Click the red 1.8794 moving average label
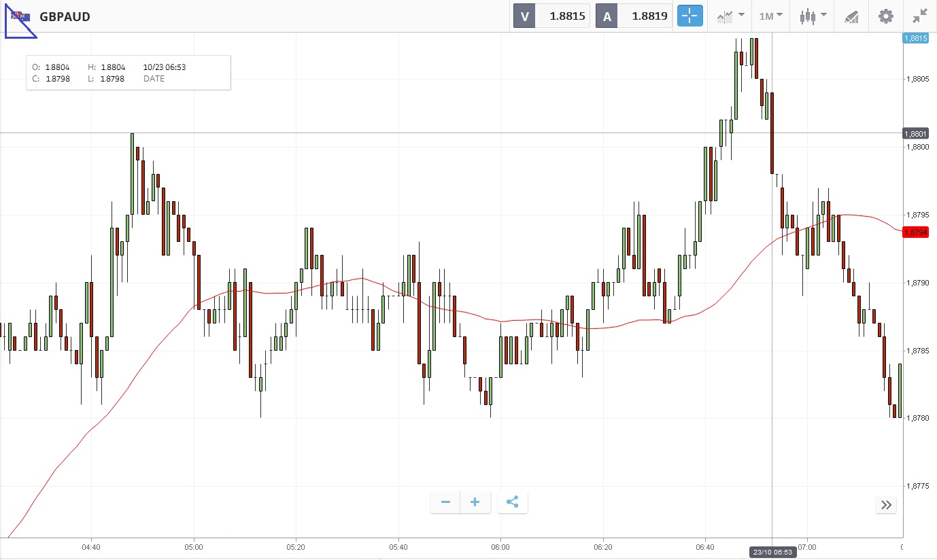 (x=915, y=232)
